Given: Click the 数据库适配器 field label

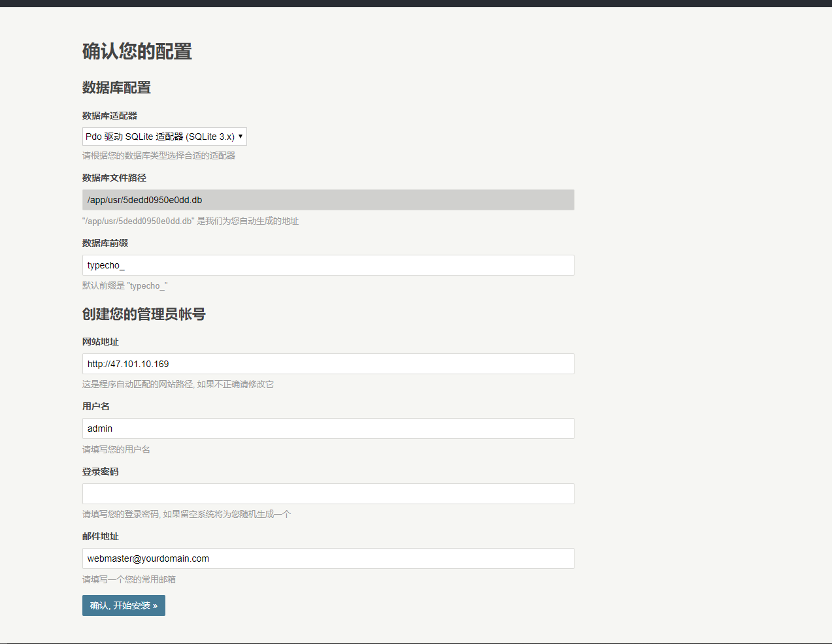Looking at the screenshot, I should pos(109,116).
